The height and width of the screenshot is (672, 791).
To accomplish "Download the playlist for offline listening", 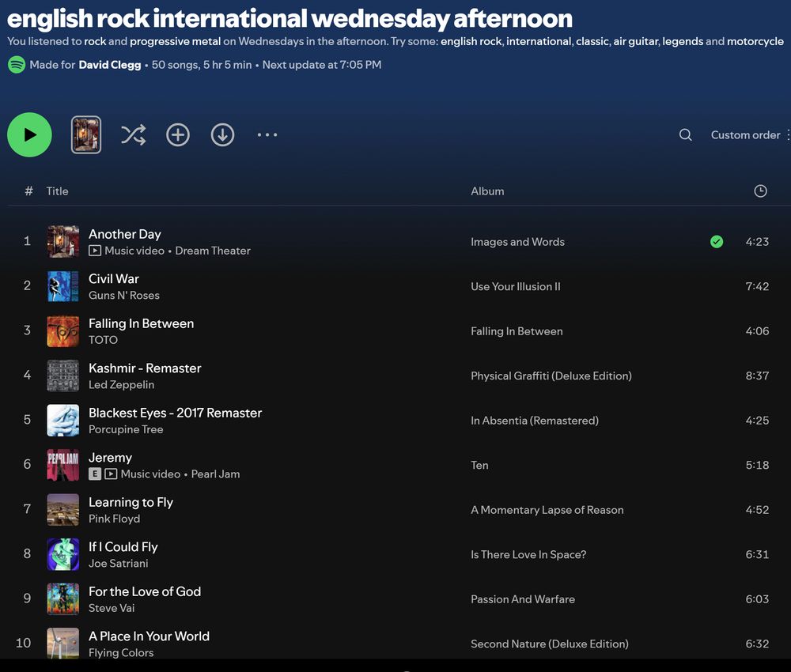I will pyautogui.click(x=222, y=134).
